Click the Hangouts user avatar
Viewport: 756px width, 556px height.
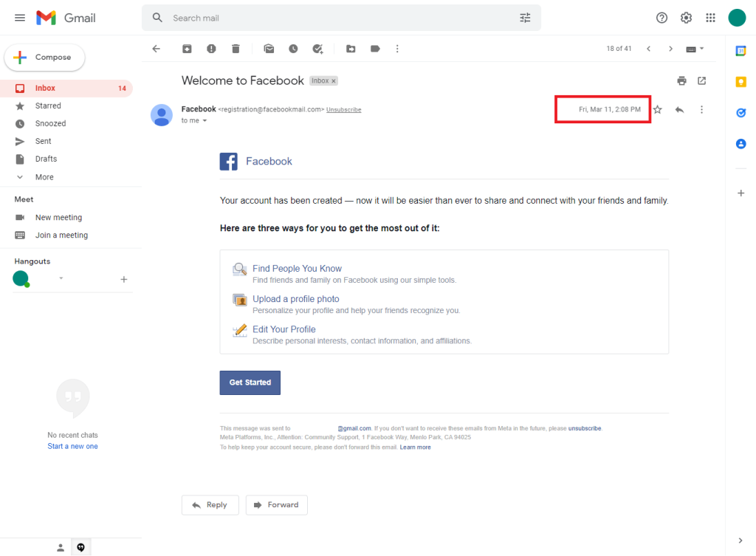21,278
